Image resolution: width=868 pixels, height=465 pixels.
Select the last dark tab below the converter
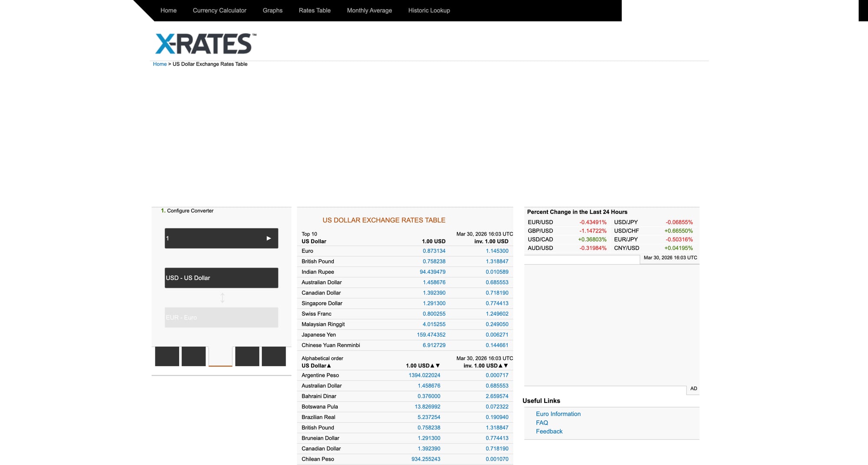pos(273,356)
